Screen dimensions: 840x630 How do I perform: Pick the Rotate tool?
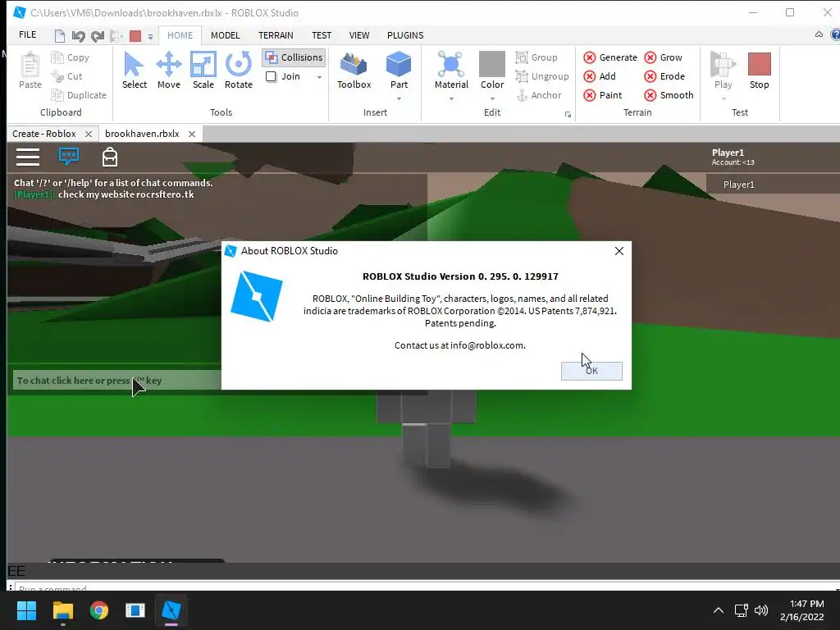(239, 71)
